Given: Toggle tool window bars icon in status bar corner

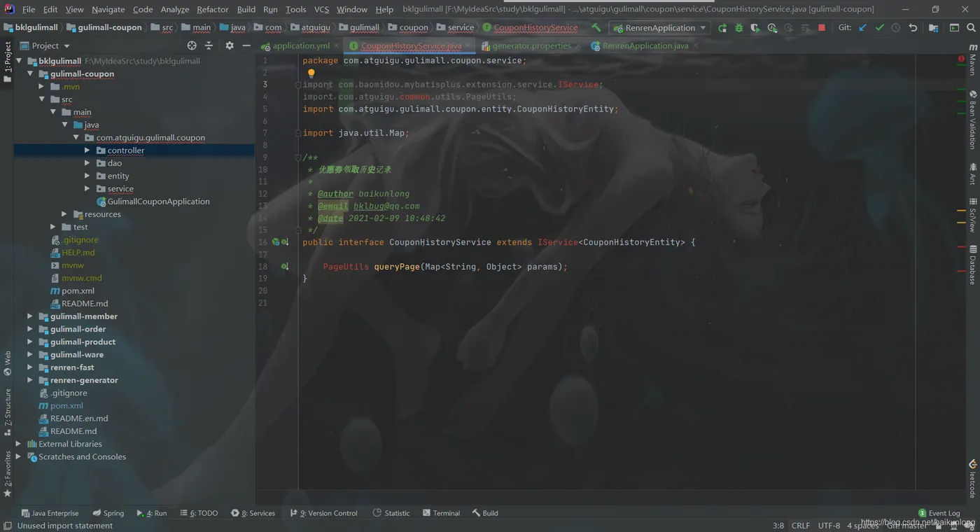Looking at the screenshot, I should click(x=7, y=526).
